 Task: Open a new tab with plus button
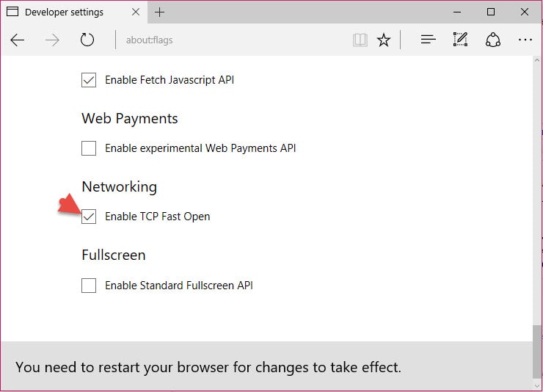tap(160, 12)
